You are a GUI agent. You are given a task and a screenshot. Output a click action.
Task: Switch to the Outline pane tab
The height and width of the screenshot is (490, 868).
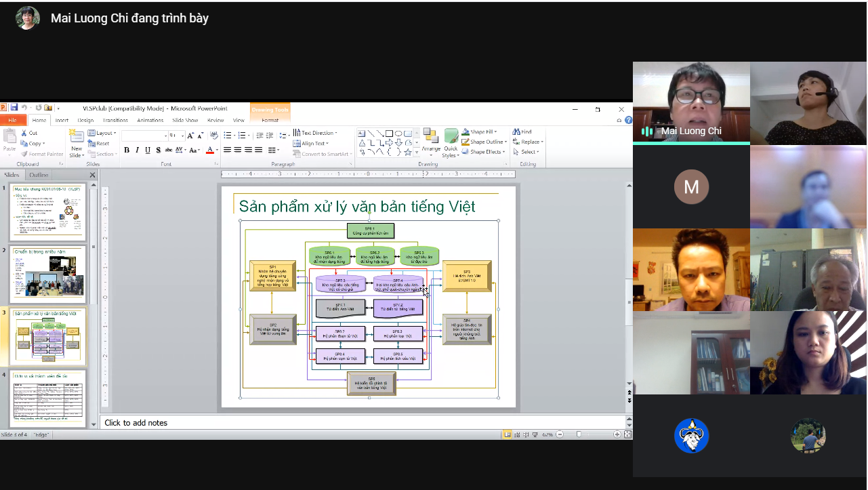[39, 176]
